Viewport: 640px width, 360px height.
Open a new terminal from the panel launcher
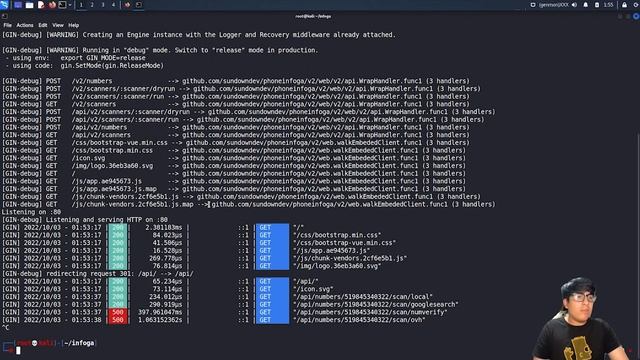click(62, 5)
